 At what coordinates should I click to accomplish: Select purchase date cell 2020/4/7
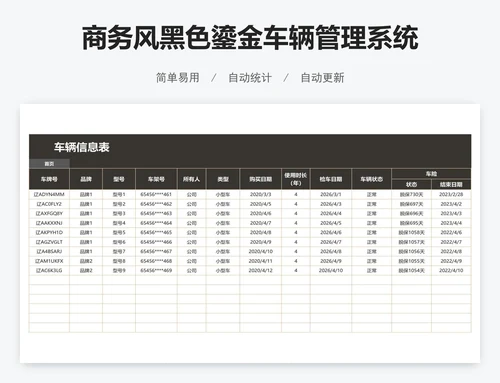(261, 223)
